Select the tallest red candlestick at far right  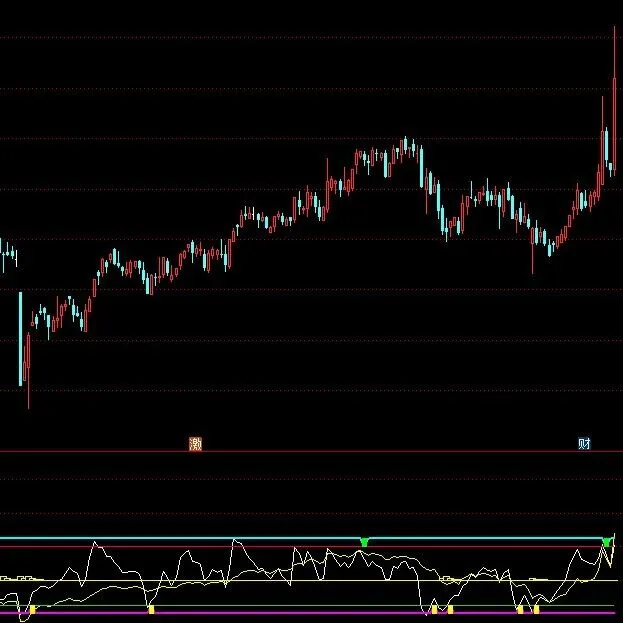coord(615,101)
